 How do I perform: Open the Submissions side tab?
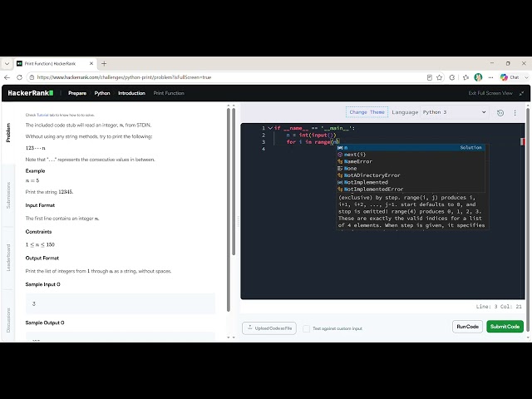[x=8, y=195]
